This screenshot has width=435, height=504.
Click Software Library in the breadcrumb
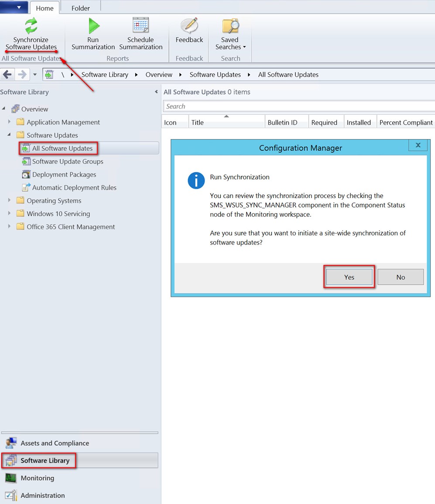click(105, 75)
